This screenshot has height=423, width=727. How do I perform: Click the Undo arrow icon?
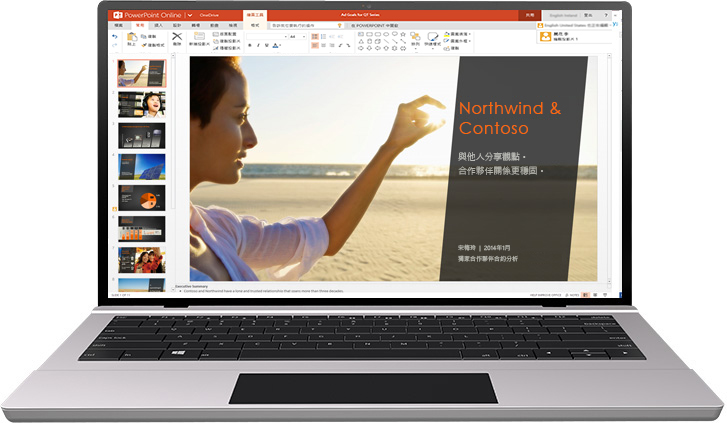[x=115, y=36]
